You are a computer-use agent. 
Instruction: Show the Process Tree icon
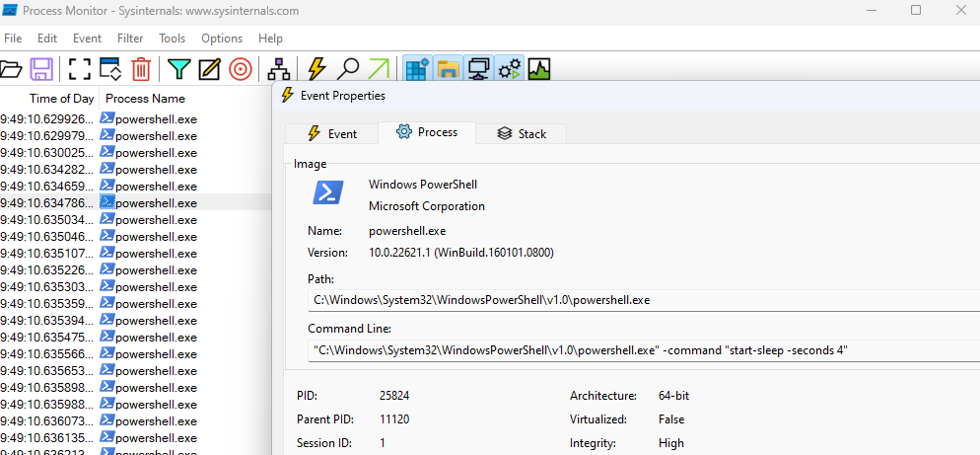click(x=278, y=69)
